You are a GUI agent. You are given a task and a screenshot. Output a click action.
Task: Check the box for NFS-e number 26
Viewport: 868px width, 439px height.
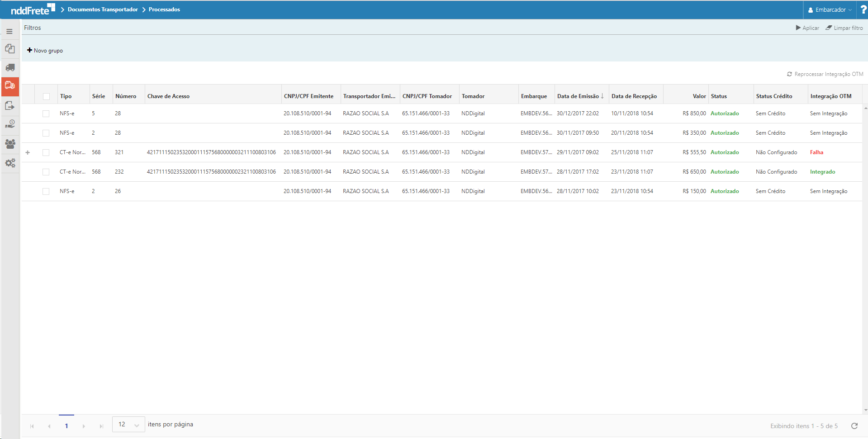pos(46,191)
